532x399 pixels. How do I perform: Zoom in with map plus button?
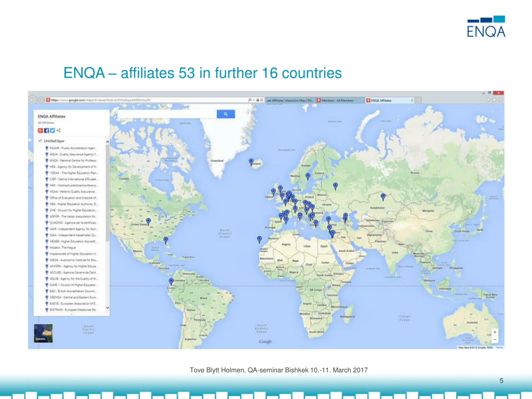(495, 332)
